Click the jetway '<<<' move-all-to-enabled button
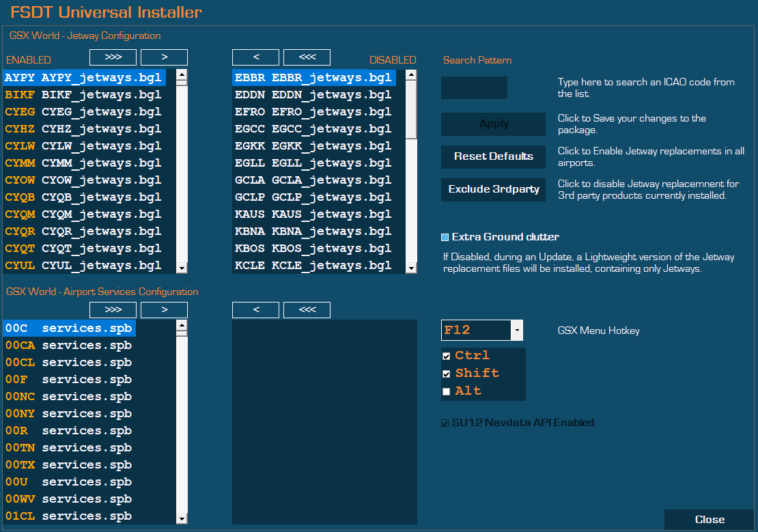This screenshot has height=532, width=758. [x=307, y=57]
